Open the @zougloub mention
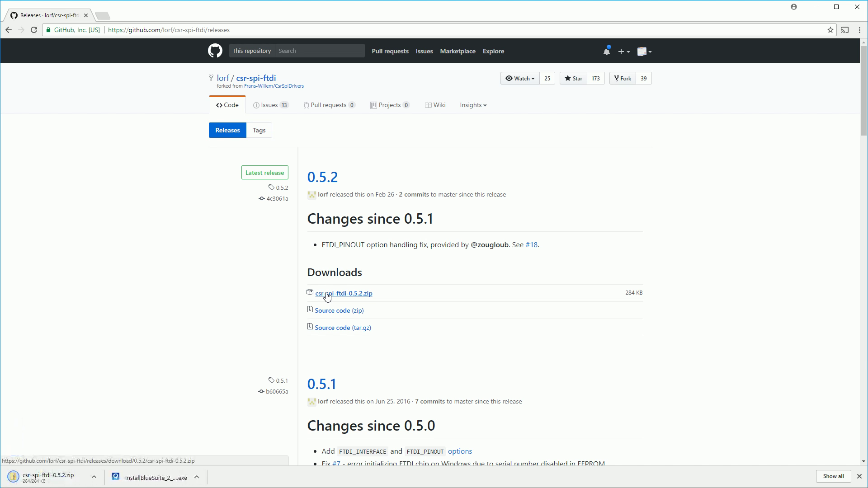The width and height of the screenshot is (868, 488). tap(490, 244)
